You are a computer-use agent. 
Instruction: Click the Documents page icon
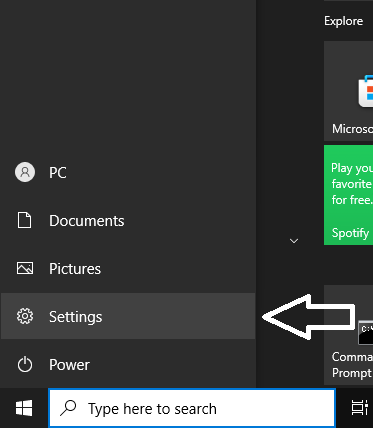[x=25, y=220]
